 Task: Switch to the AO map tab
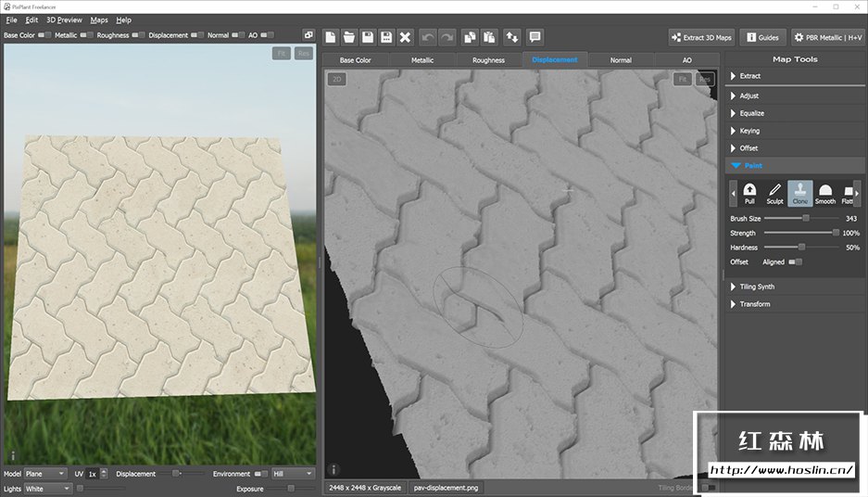coord(687,60)
